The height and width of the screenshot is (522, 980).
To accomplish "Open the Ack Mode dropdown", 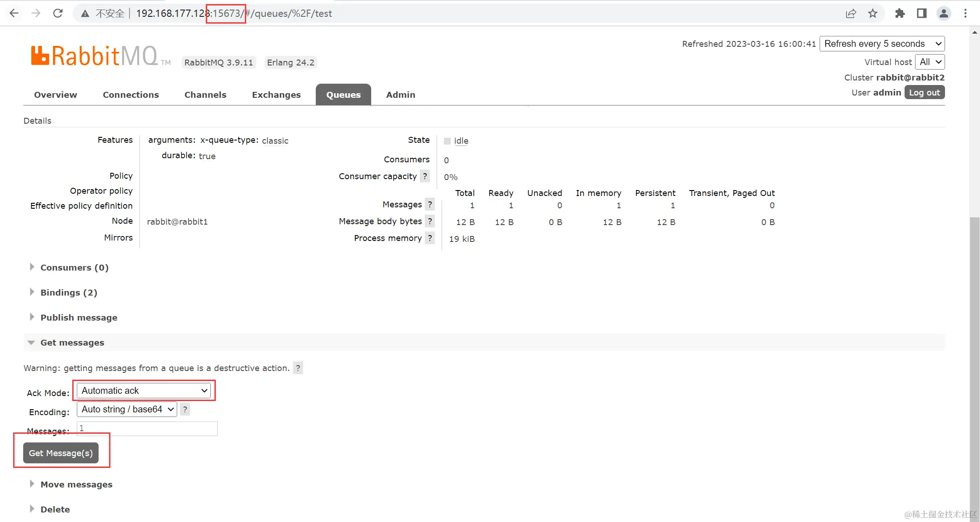I will pos(144,391).
